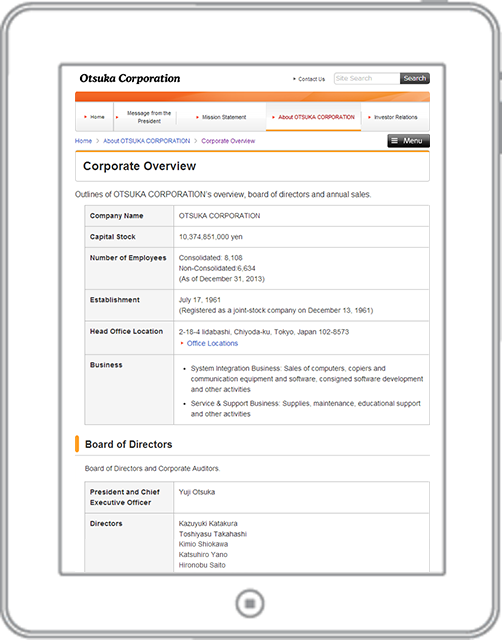
Task: Select director name Kazuyuki Katakura
Action: [208, 524]
